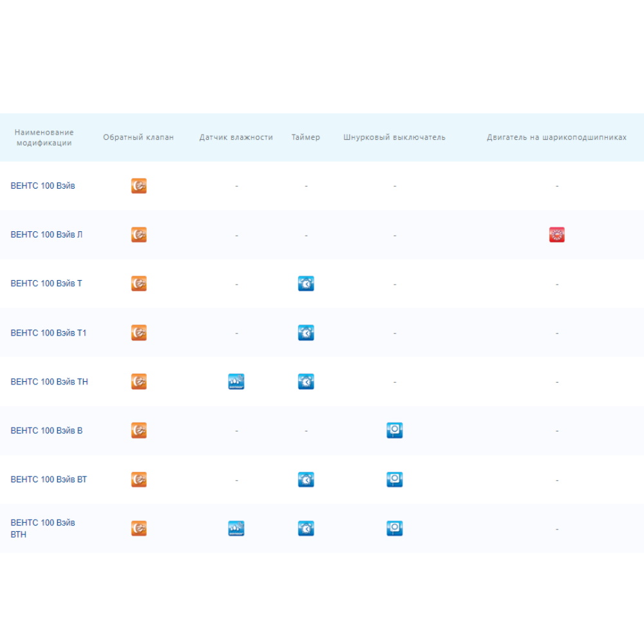The width and height of the screenshot is (644, 644).
Task: Click the Таймер column header
Action: [305, 137]
